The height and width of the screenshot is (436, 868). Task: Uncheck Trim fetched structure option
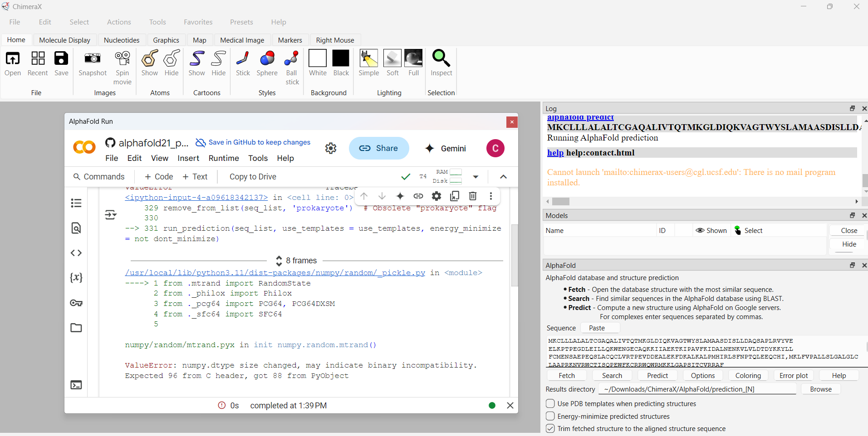coord(550,428)
